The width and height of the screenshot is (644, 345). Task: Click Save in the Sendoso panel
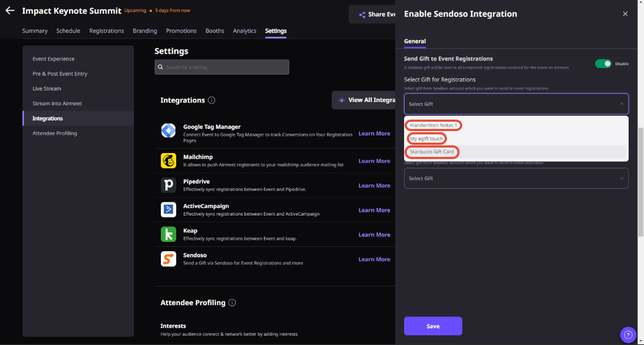tap(433, 326)
